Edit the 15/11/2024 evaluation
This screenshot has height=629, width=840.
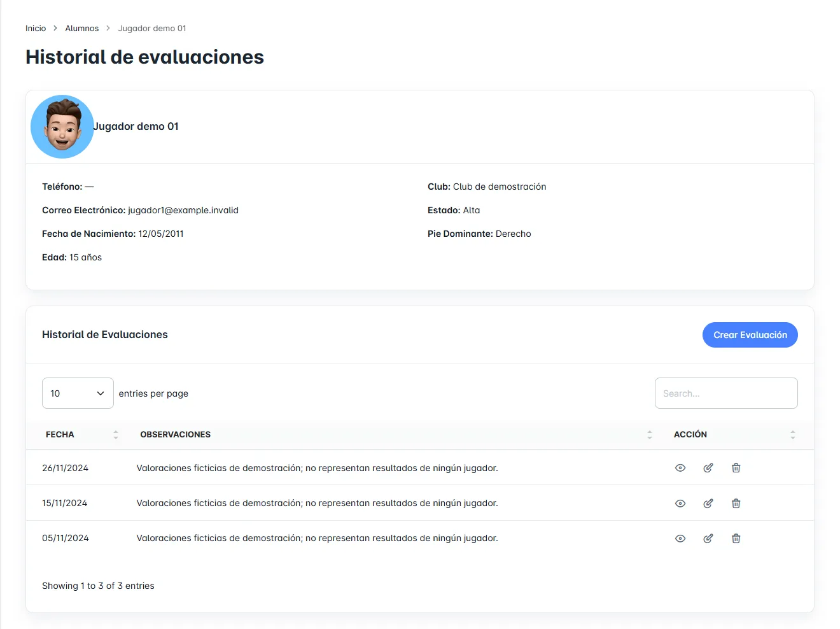708,504
